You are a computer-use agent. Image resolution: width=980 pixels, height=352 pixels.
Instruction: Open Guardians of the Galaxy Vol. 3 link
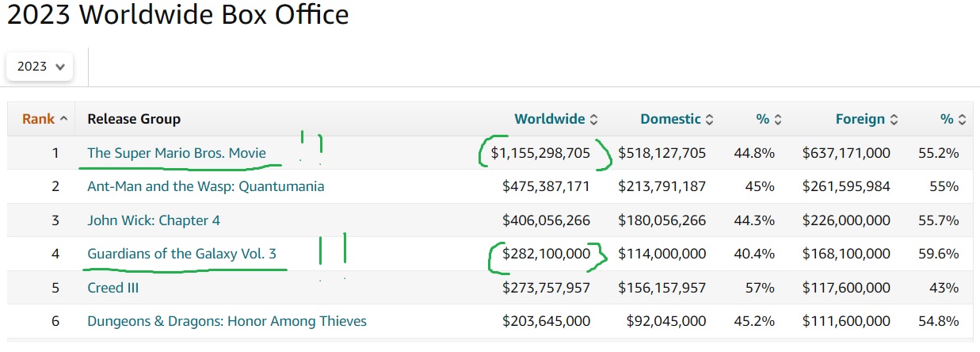(x=181, y=254)
